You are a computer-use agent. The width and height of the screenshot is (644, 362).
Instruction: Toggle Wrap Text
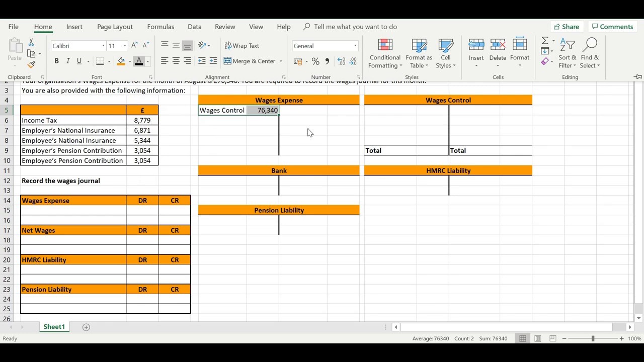point(242,46)
